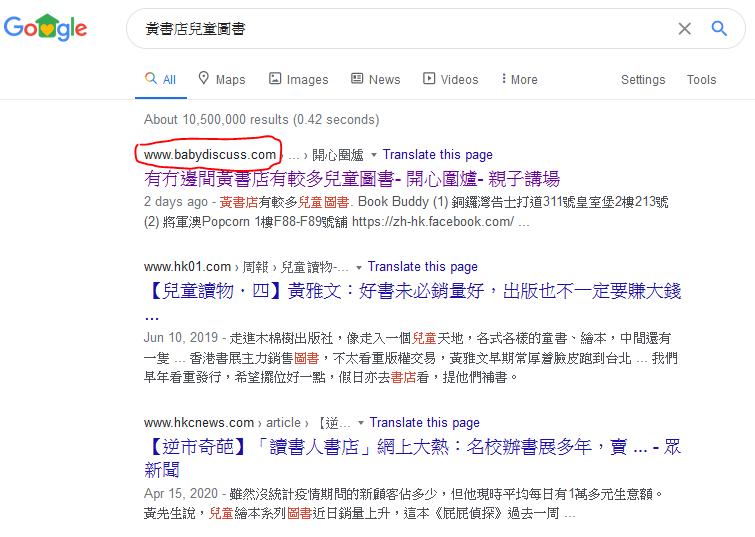Click the Videos play icon
The width and height of the screenshot is (755, 537).
[x=429, y=78]
